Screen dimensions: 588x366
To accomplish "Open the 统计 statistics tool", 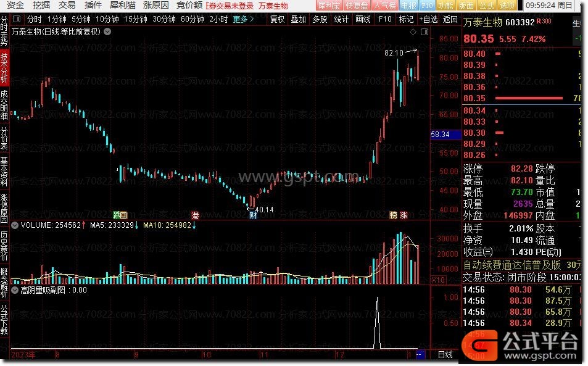I will click(x=341, y=19).
